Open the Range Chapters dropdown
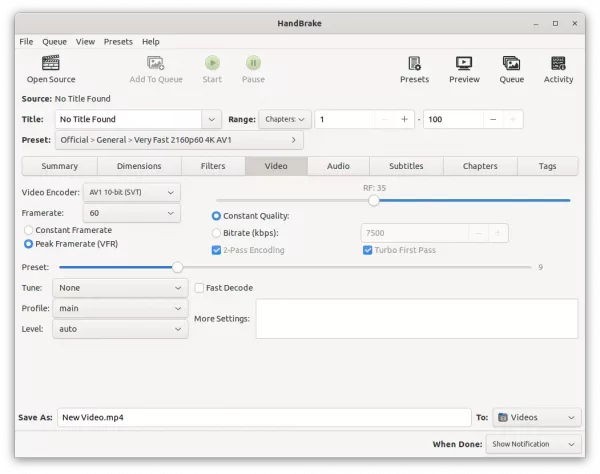 coord(285,119)
